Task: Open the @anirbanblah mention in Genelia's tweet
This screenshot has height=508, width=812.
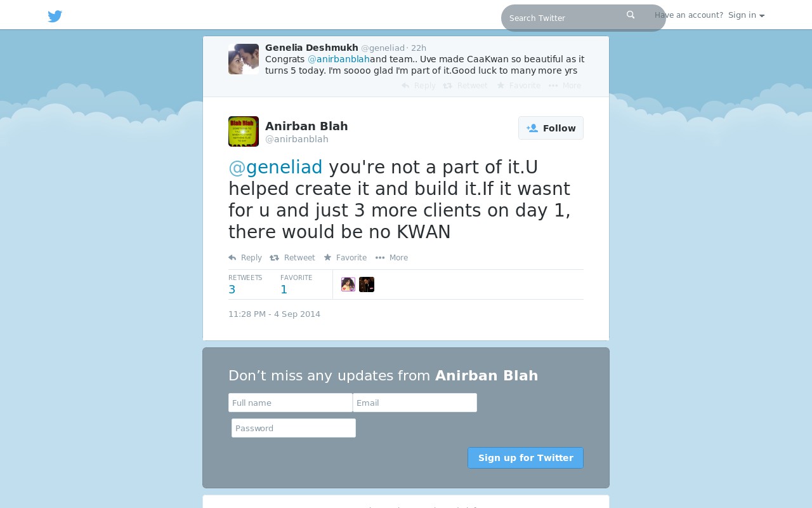Action: point(339,59)
